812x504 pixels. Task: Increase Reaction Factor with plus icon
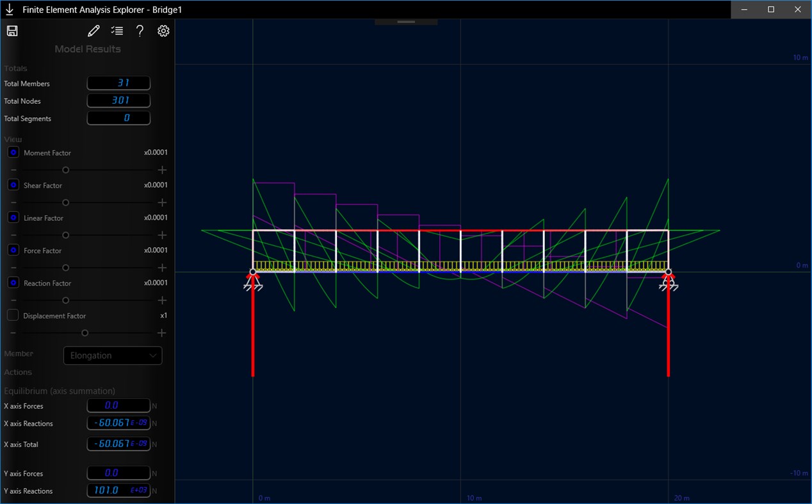[x=162, y=300]
